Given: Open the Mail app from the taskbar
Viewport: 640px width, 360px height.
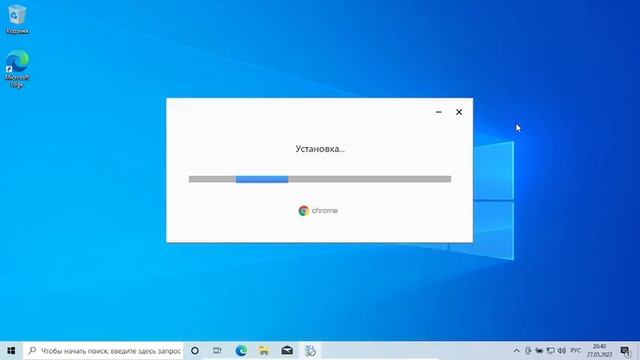Looking at the screenshot, I should [x=287, y=351].
